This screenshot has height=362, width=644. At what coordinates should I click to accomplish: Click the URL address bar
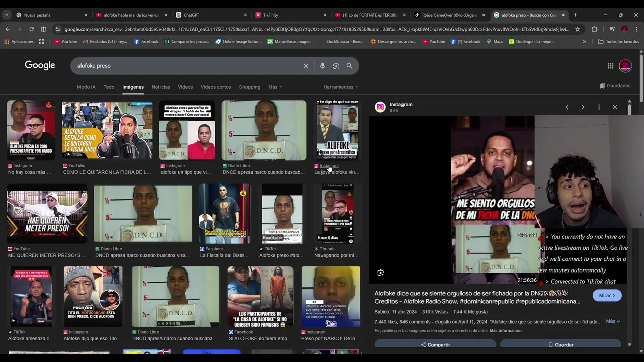click(x=316, y=29)
